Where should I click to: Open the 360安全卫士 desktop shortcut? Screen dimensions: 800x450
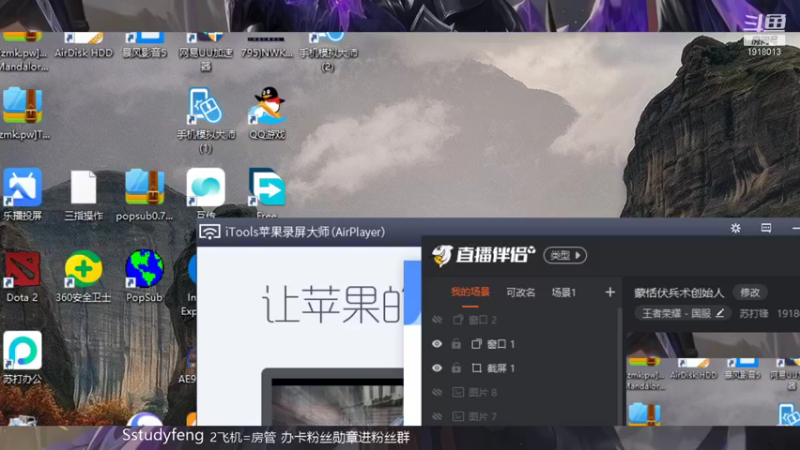(x=83, y=276)
